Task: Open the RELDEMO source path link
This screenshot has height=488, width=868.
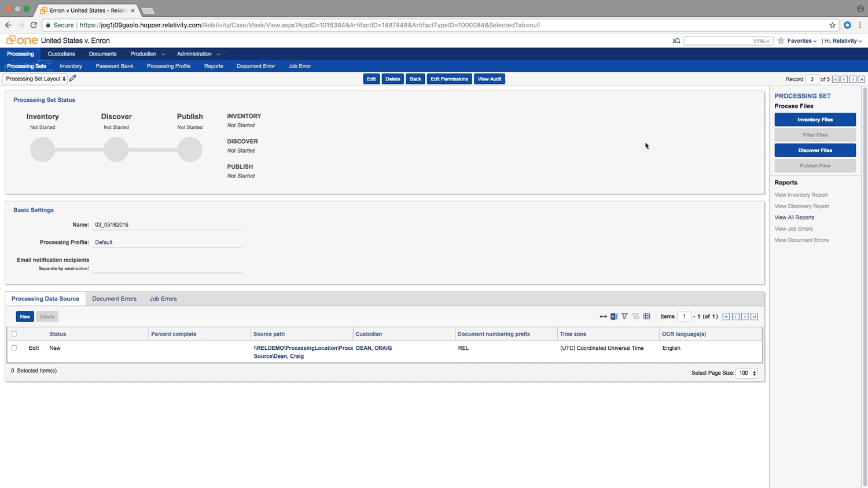Action: (303, 352)
